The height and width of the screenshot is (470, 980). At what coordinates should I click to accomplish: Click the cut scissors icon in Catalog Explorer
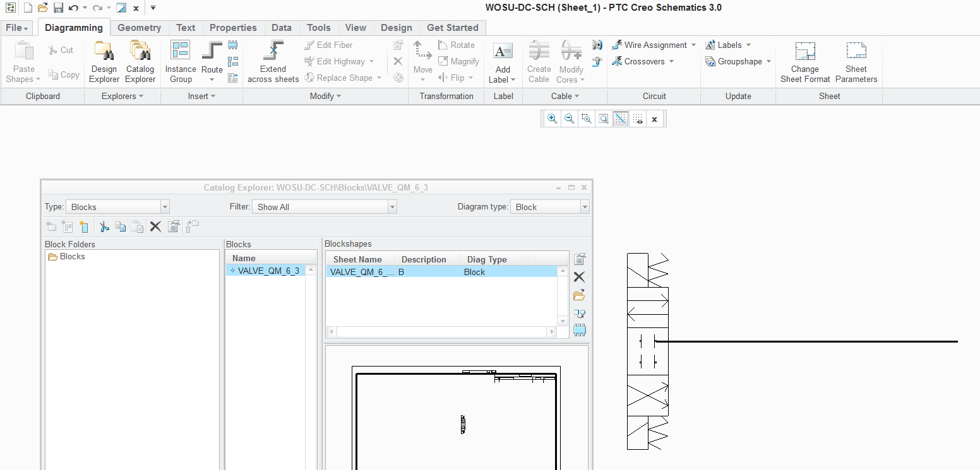104,227
